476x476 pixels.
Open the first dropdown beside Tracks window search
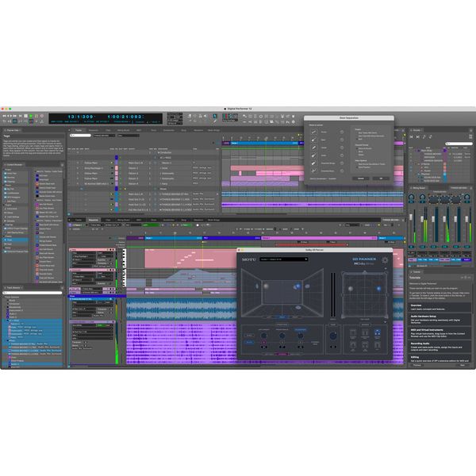[x=104, y=136]
